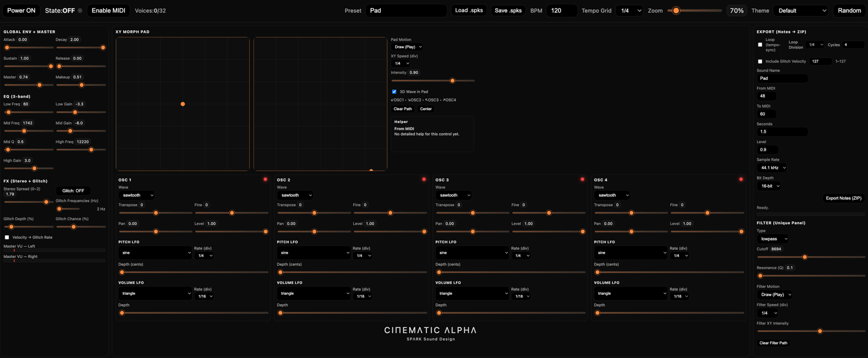Viewport: 868px width, 358px height.
Task: Open the XY Speed (div) dropdown
Action: click(402, 63)
